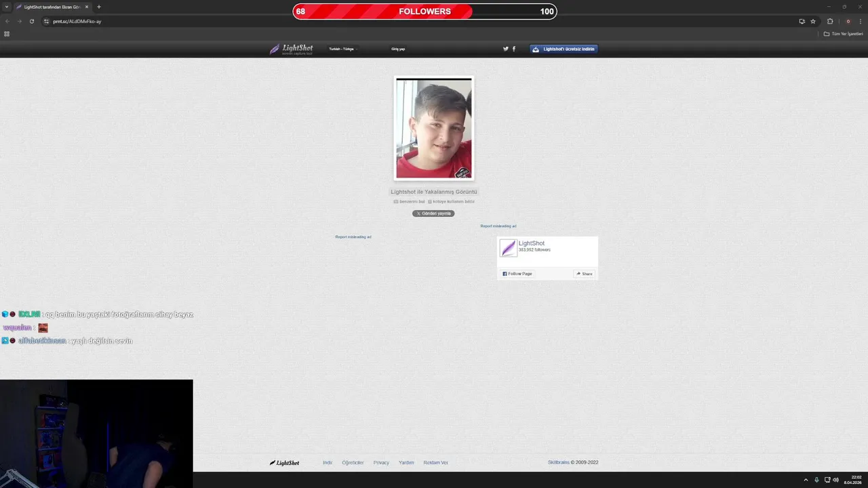Reload the page with refresh icon
The height and width of the screenshot is (488, 868).
(31, 21)
